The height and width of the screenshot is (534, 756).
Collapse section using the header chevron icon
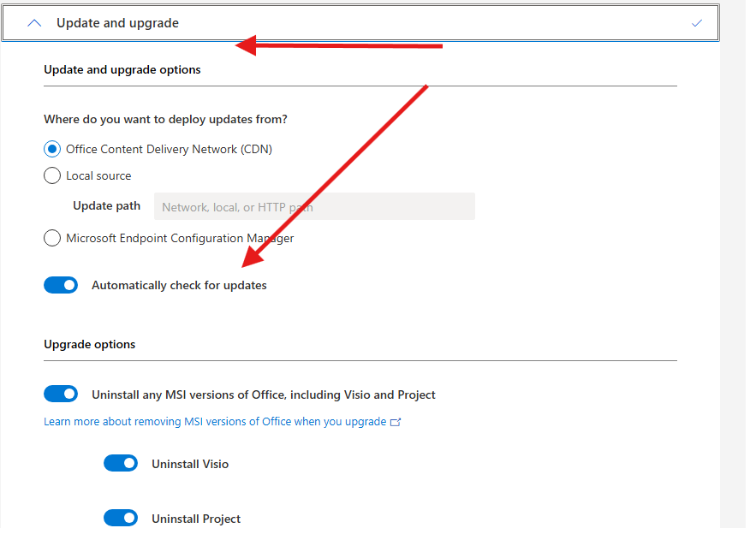(34, 23)
